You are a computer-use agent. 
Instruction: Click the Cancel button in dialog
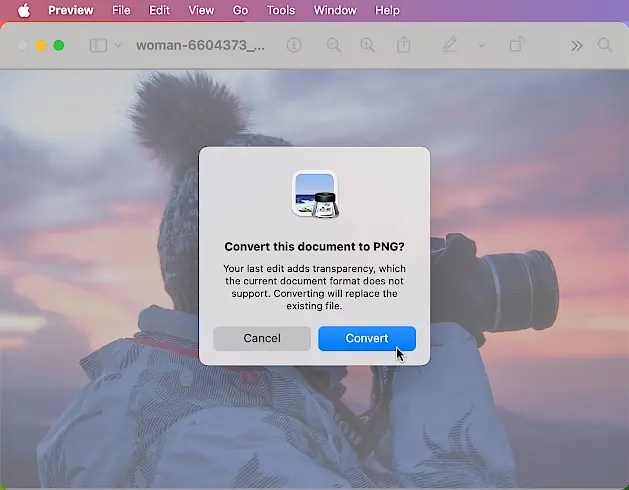tap(262, 338)
